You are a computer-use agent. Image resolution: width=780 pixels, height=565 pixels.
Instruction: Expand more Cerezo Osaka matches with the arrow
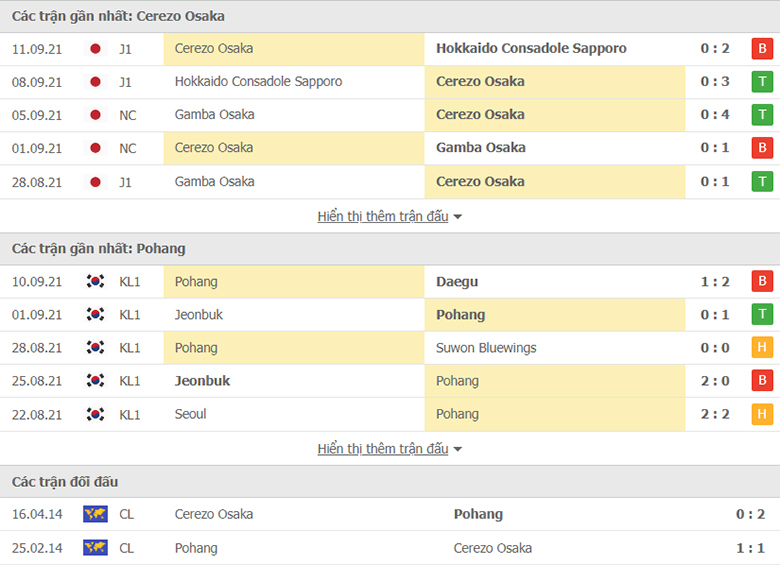pyautogui.click(x=458, y=217)
